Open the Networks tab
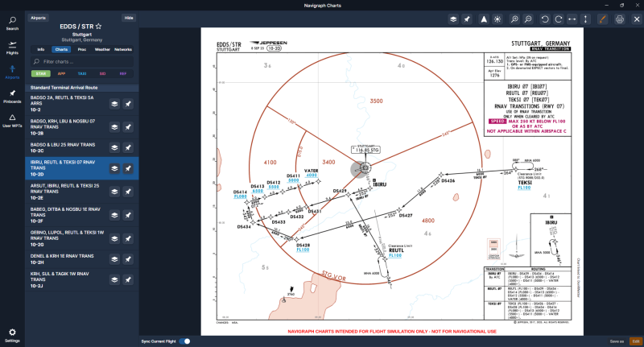 click(123, 49)
